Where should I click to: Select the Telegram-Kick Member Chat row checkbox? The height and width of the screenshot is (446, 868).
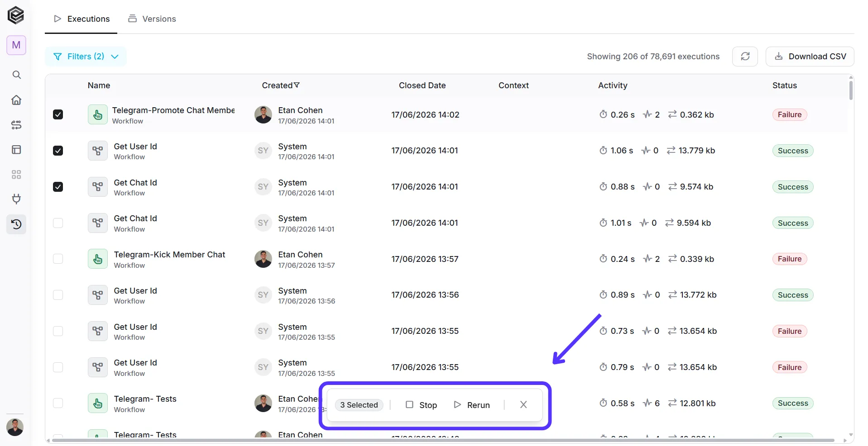click(x=58, y=259)
